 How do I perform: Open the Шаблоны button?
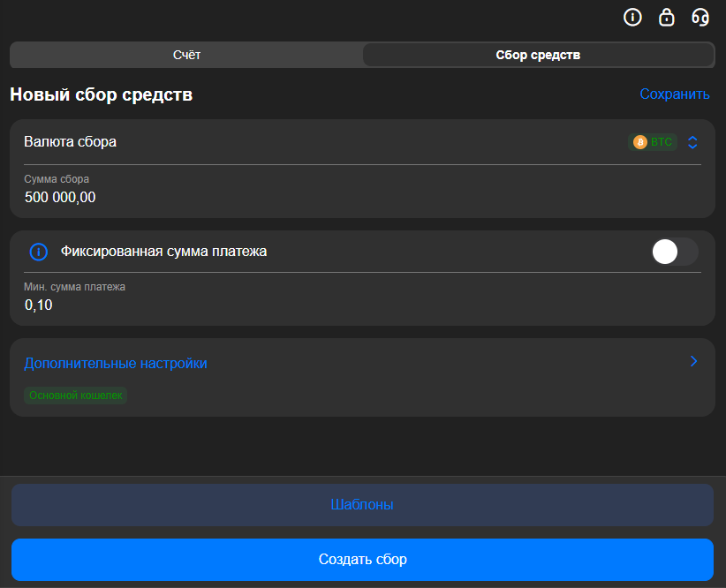pos(362,505)
